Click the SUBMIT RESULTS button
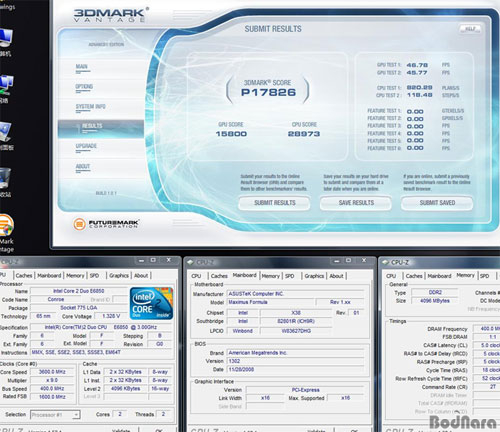 tap(275, 203)
